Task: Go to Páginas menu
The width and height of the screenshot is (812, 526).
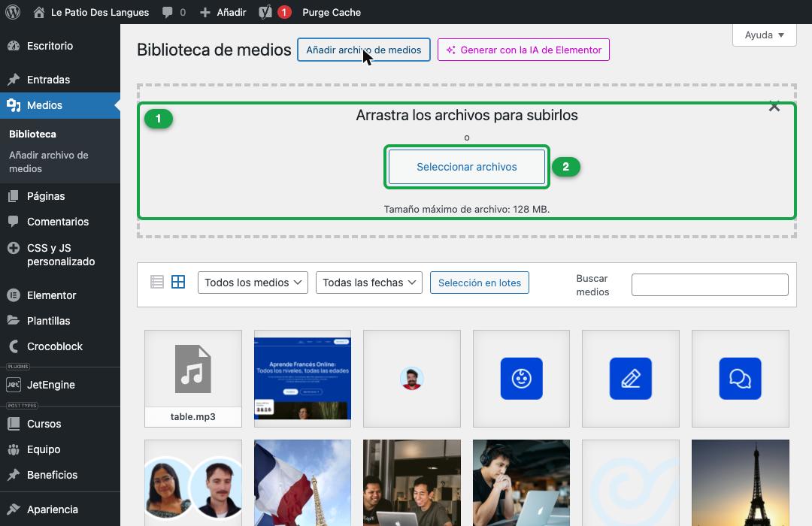Action: point(60,195)
